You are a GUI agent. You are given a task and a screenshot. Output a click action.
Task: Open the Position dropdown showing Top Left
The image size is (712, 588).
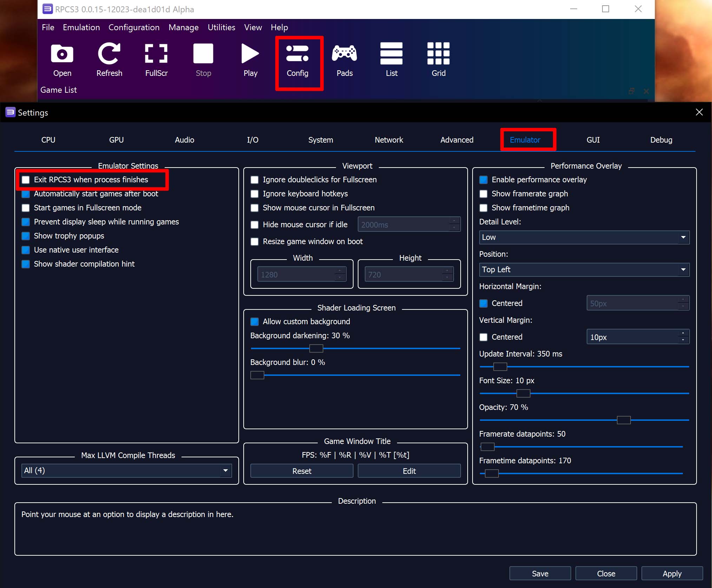tap(584, 270)
